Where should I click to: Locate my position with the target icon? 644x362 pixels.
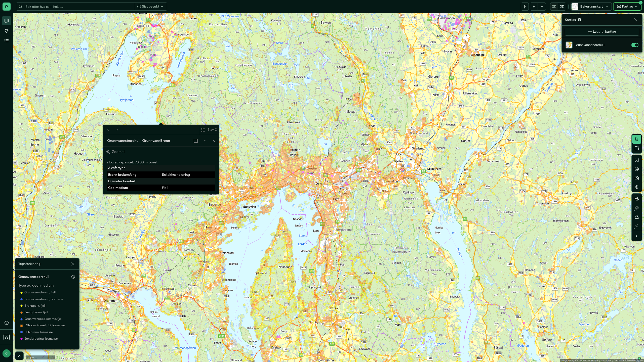pos(636,187)
